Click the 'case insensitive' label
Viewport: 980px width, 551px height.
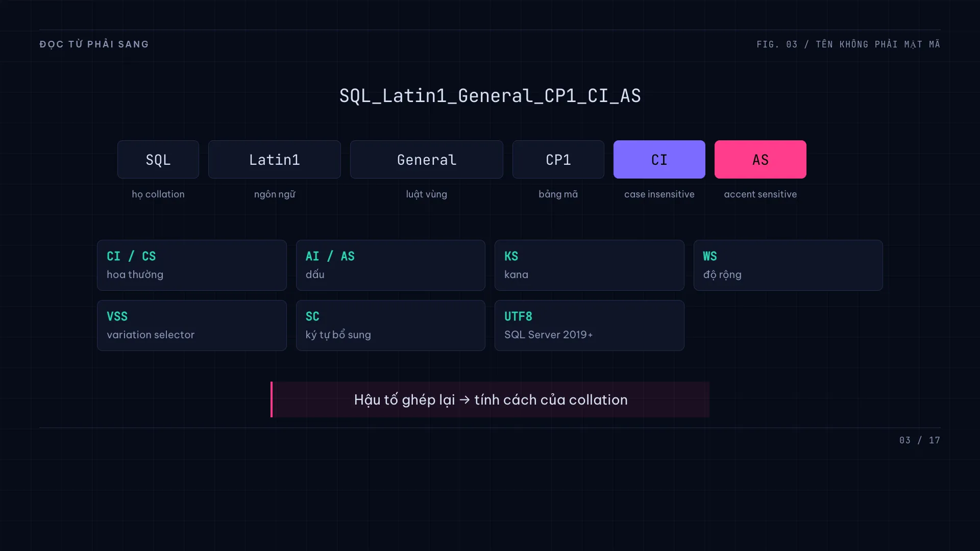tap(659, 194)
